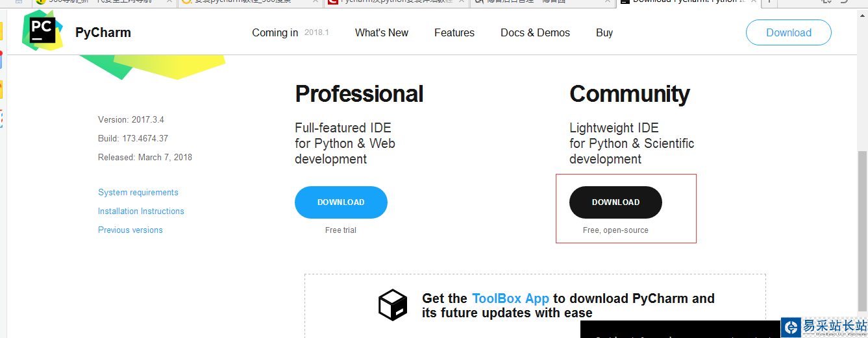
Task: Click the Community heading
Action: [x=630, y=94]
